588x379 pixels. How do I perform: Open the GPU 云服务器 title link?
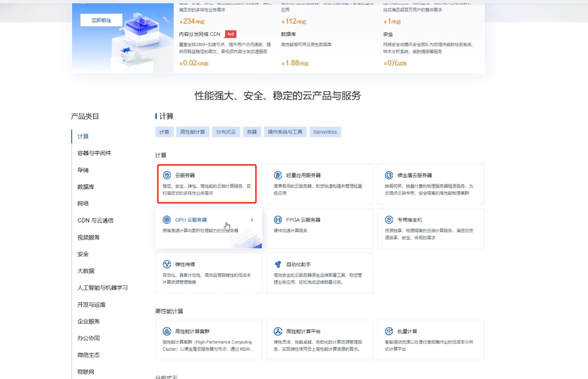(x=191, y=220)
